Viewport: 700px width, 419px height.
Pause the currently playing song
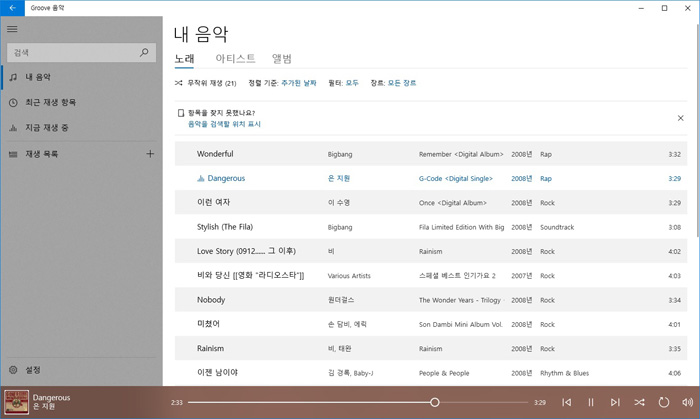(590, 402)
